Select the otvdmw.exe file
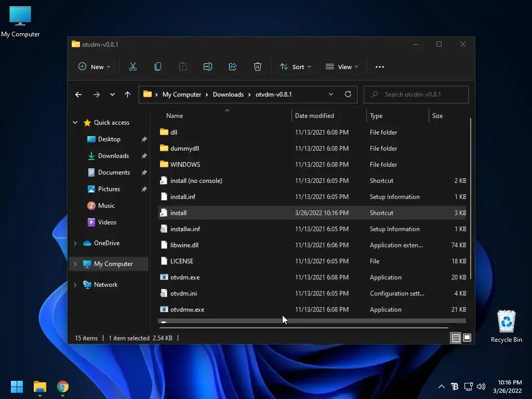Image resolution: width=532 pixels, height=399 pixels. (187, 310)
